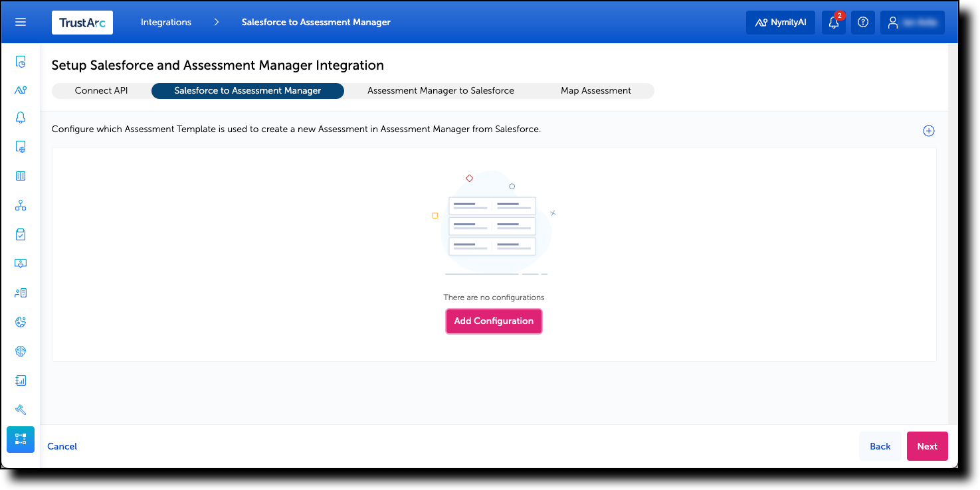Open the navigation hamburger menu
The width and height of the screenshot is (980, 490).
20,22
